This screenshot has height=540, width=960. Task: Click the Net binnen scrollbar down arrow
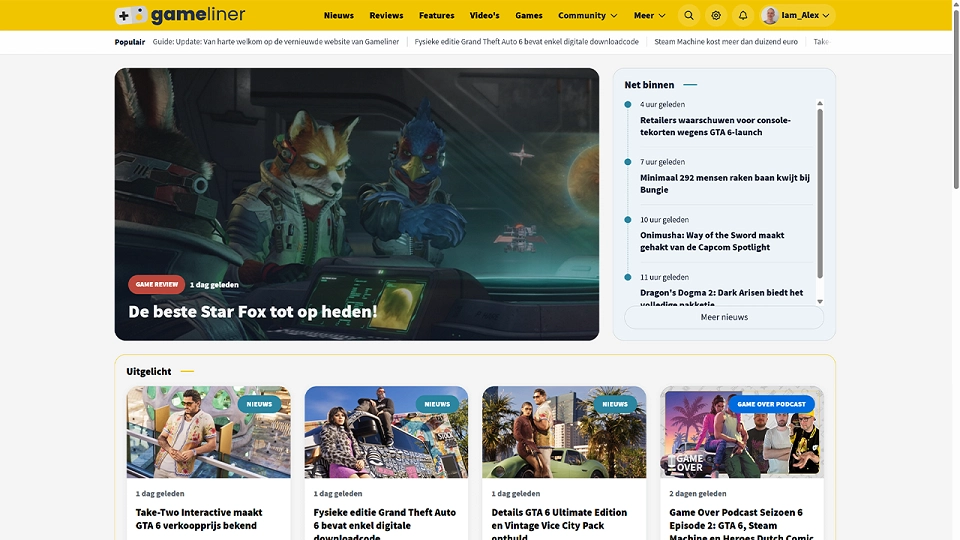coord(820,301)
